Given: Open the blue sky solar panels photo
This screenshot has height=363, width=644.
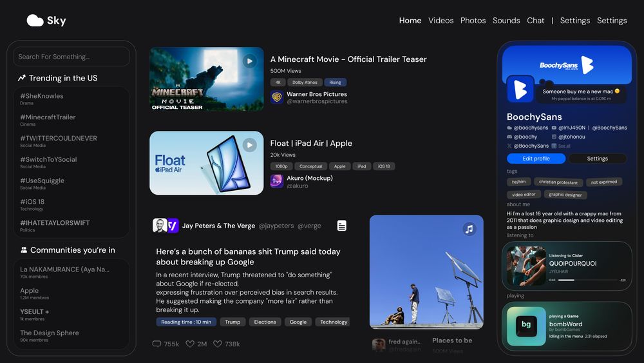Looking at the screenshot, I should 426,271.
